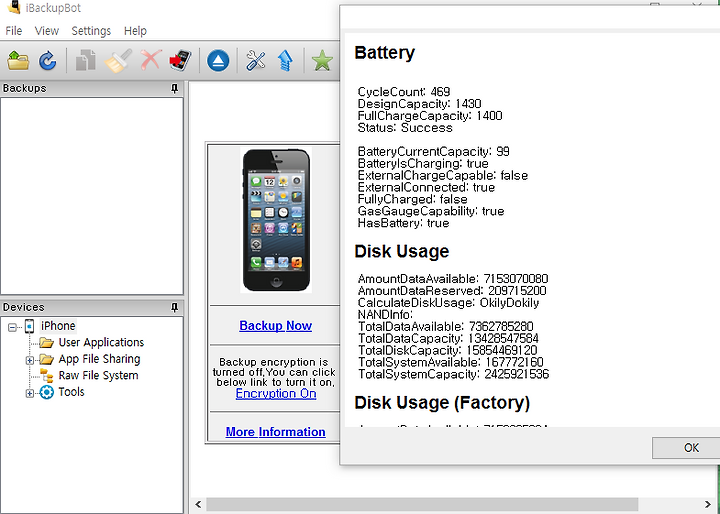Click the Raw File System icon
The width and height of the screenshot is (720, 514).
tap(46, 376)
